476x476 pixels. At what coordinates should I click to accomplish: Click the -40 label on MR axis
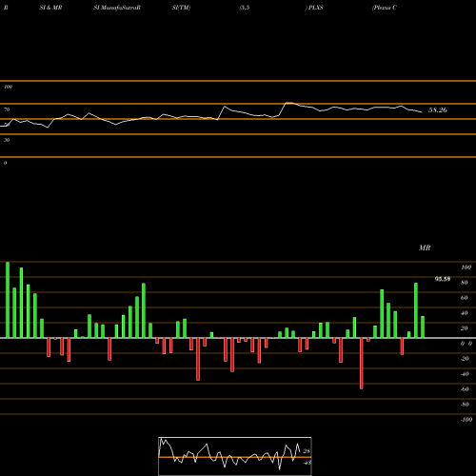tap(465, 374)
